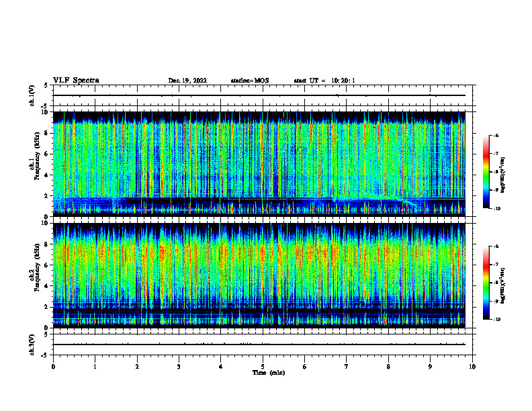The width and height of the screenshot is (532, 411).
Task: Click inside the ch.1 spectrogram panel
Action: [259, 164]
